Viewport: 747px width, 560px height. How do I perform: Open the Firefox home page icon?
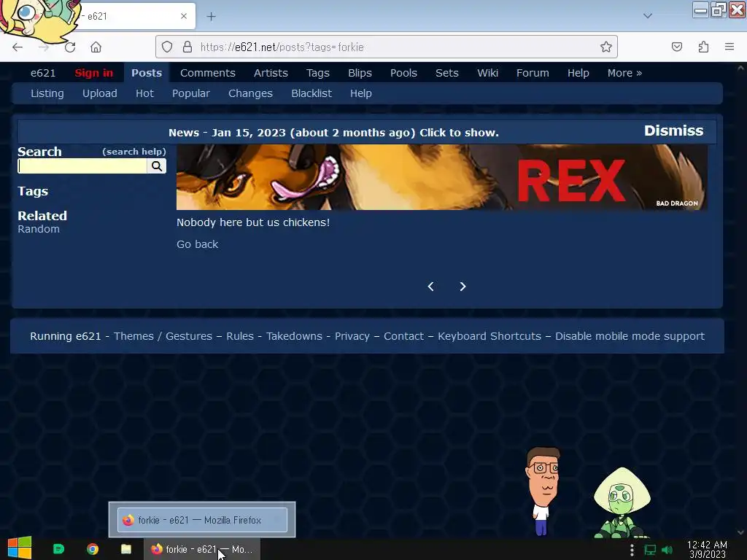coord(96,47)
